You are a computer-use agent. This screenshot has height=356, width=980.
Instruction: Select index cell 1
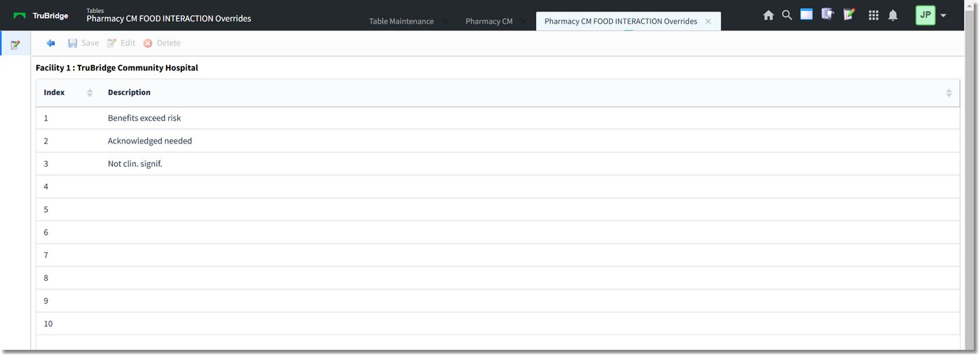click(x=46, y=118)
